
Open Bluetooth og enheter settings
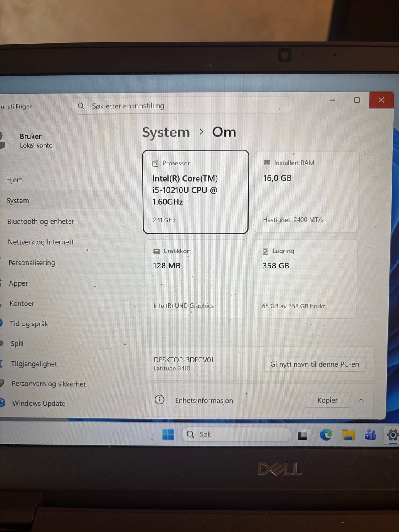[x=41, y=222]
